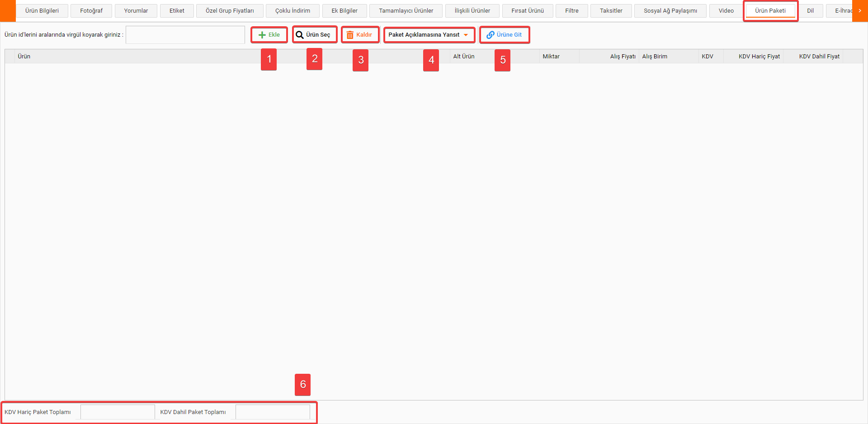Open the Taksitler tab

coord(611,11)
